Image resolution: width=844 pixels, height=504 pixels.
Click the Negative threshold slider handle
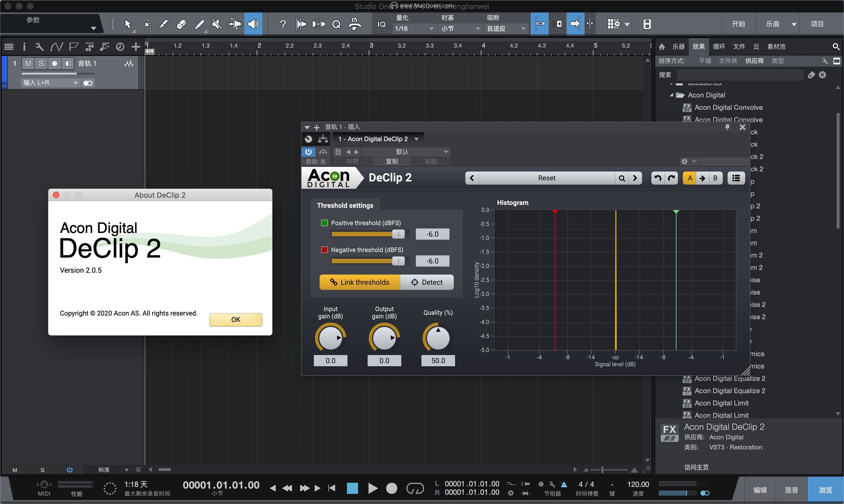pos(398,261)
